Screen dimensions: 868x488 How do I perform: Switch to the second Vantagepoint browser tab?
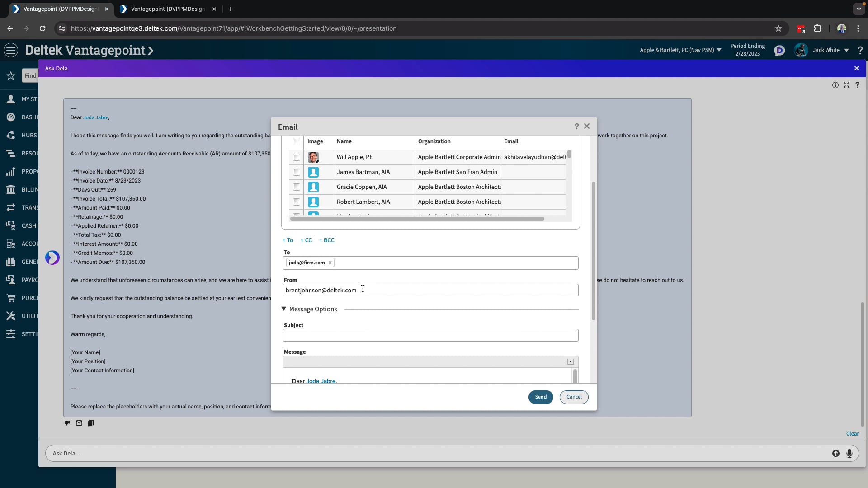pyautogui.click(x=168, y=9)
